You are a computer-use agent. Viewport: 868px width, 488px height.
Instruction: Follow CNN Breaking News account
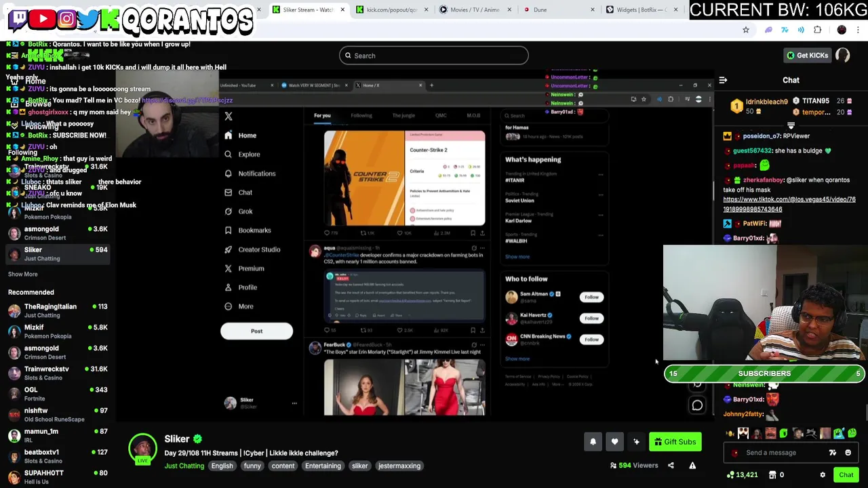pos(591,339)
